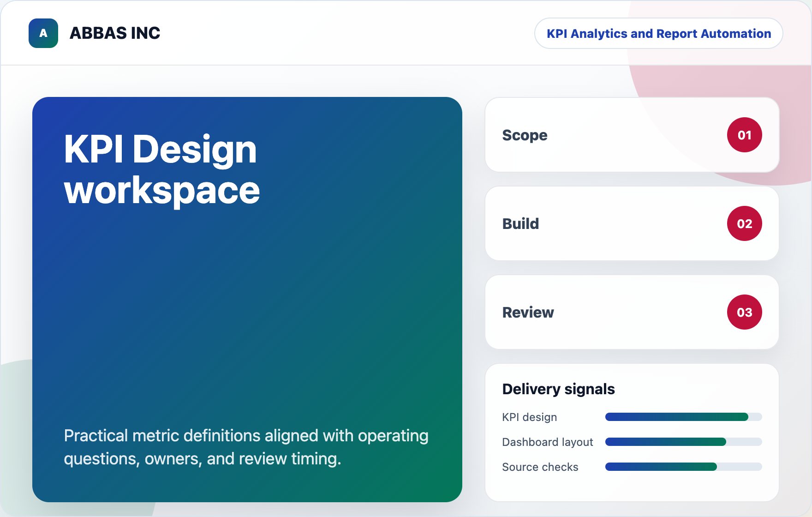Click the red 01 badge
Viewport: 812px width, 517px height.
pos(744,135)
